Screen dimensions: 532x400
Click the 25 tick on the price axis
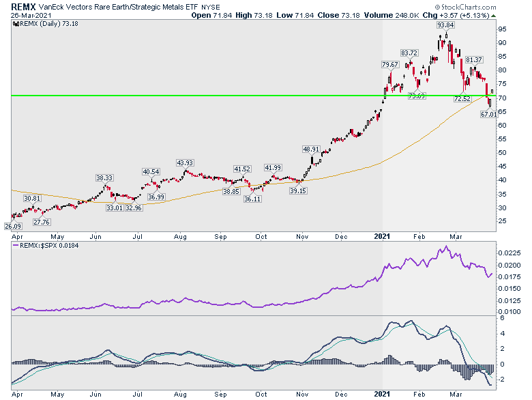[x=502, y=221]
